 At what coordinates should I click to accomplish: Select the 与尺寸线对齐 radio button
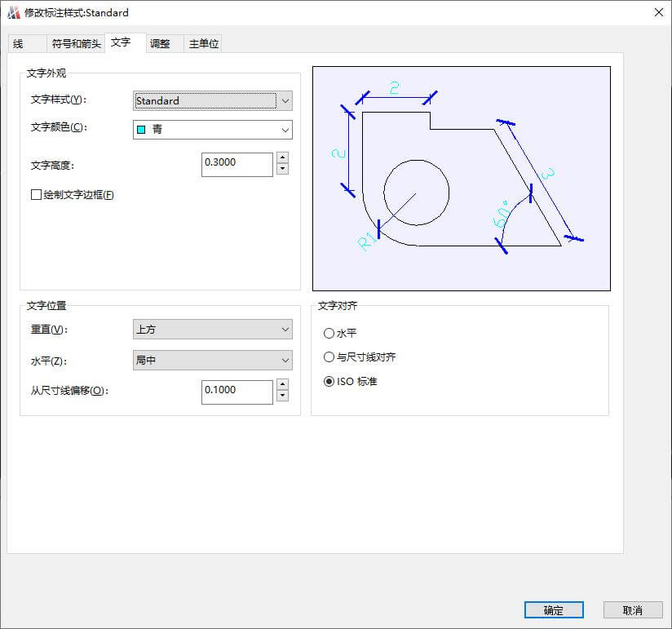(329, 357)
